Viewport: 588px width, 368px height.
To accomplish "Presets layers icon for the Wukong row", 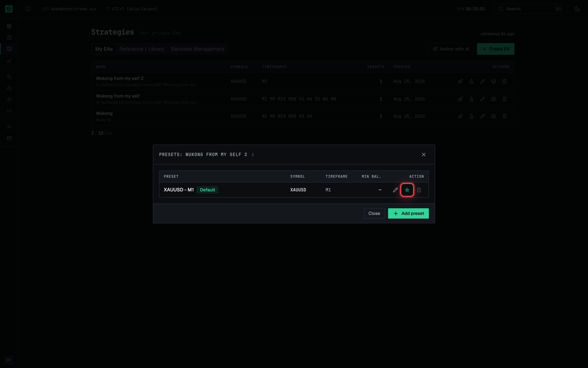I will [x=494, y=116].
